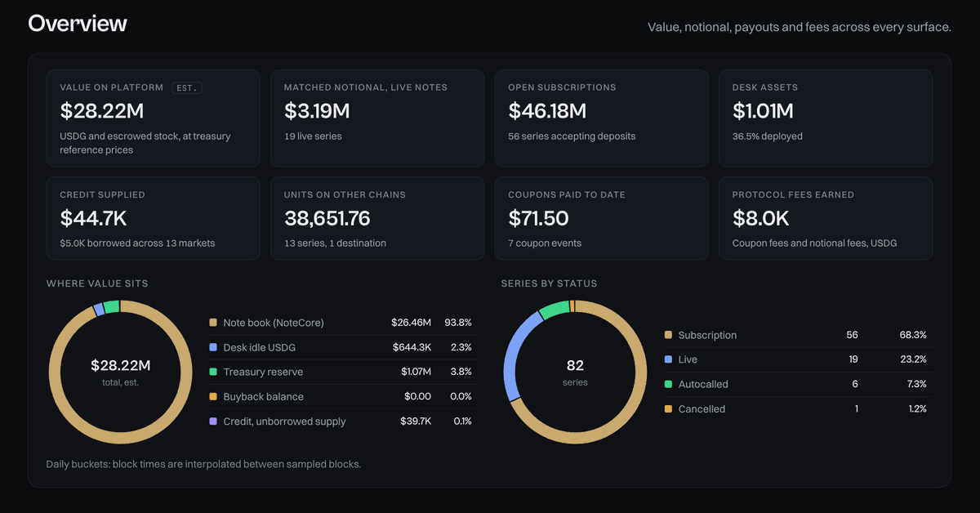Click the Credit, unborrowed supply row label
The image size is (980, 513).
pyautogui.click(x=284, y=422)
